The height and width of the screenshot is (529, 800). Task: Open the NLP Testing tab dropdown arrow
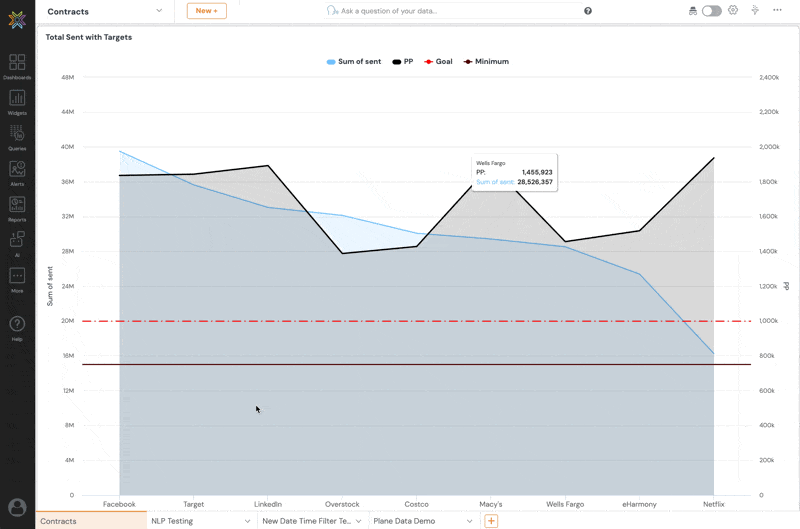[x=247, y=521]
